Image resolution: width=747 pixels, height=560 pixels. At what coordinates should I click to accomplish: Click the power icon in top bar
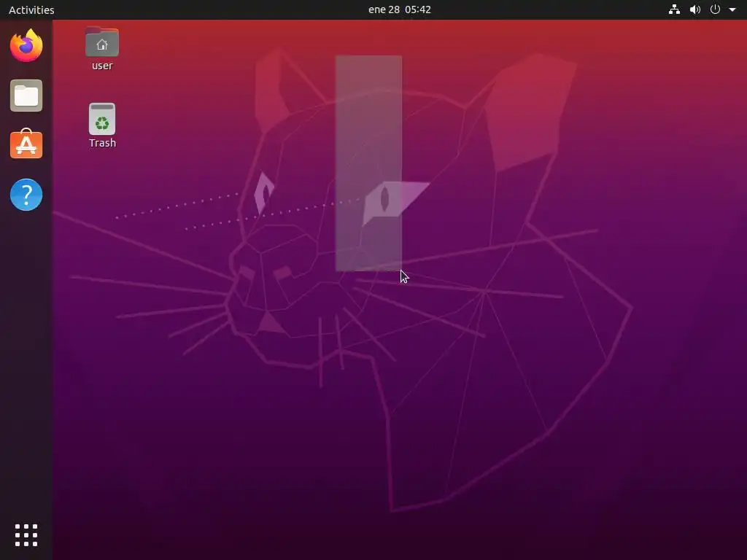[715, 9]
